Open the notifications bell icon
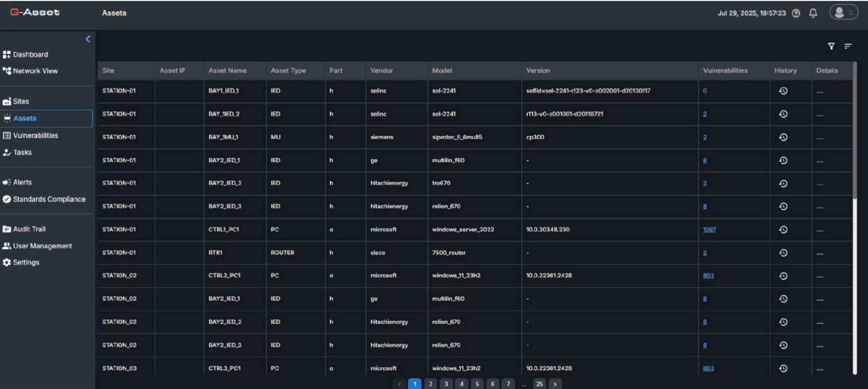 (813, 13)
